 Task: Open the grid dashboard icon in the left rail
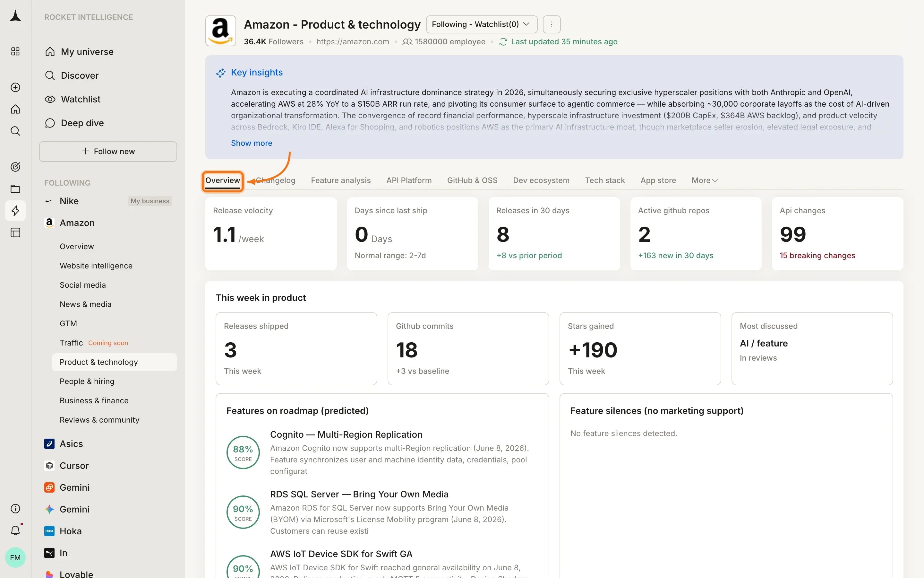[x=15, y=51]
